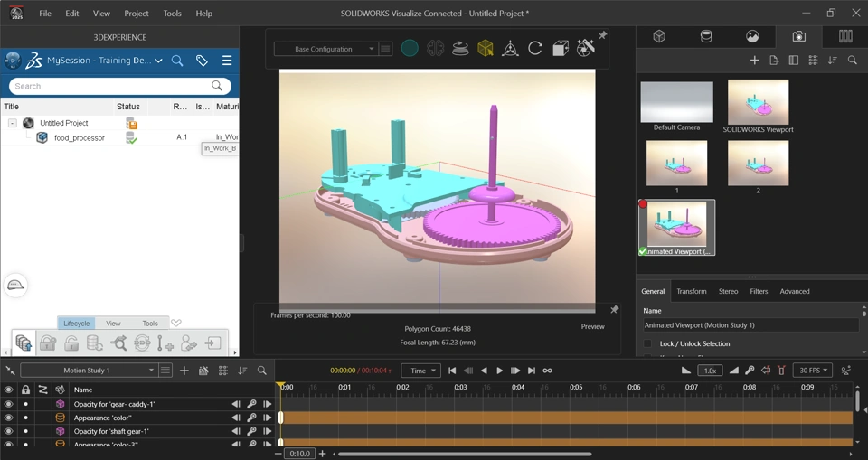Click the turntable icon in viewport toolbar
Image resolution: width=868 pixels, height=460 pixels.
[x=460, y=49]
